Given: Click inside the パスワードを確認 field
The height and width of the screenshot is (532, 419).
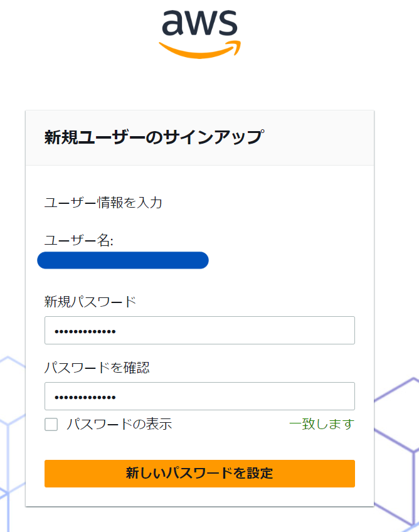Looking at the screenshot, I should (199, 396).
